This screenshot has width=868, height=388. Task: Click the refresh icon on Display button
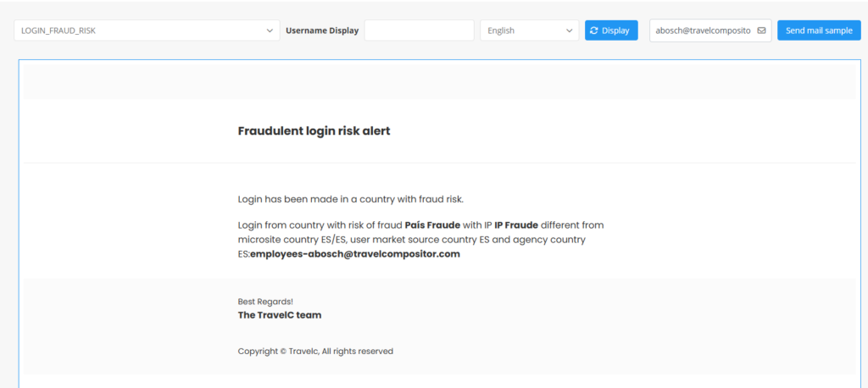click(594, 30)
